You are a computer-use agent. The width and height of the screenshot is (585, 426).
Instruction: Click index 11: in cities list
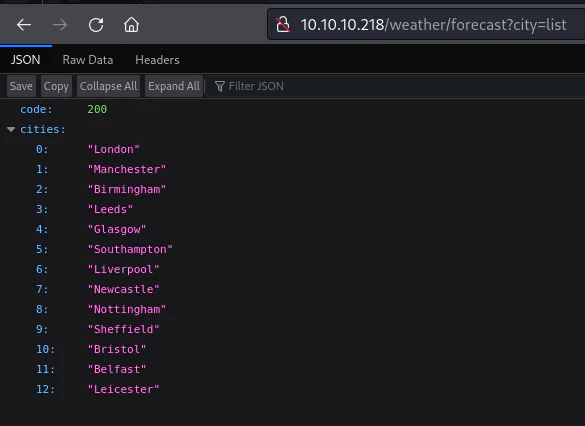click(x=46, y=369)
